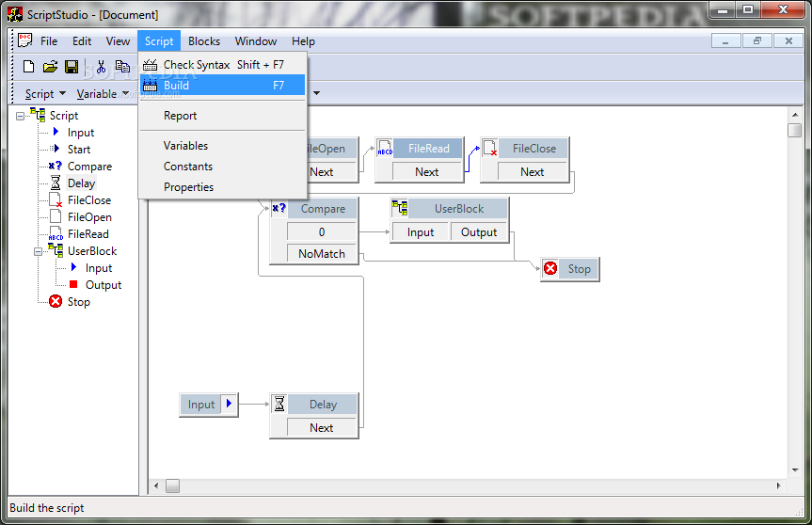The height and width of the screenshot is (525, 812).
Task: Click NoMatch output on Compare block
Action: click(322, 253)
